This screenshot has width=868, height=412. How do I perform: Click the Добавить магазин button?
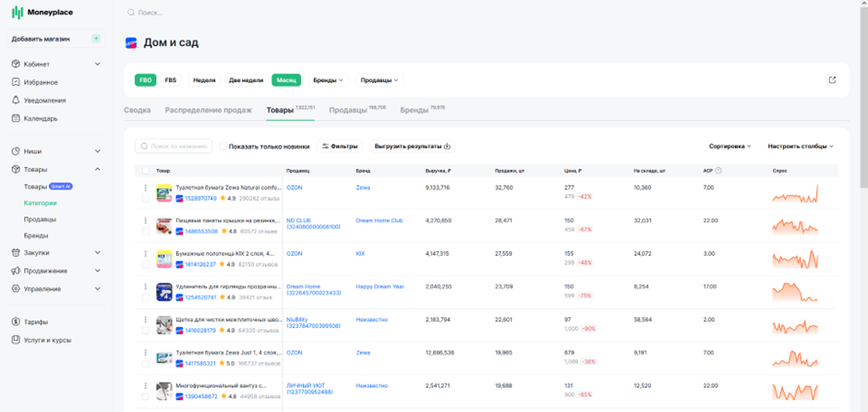click(x=56, y=39)
